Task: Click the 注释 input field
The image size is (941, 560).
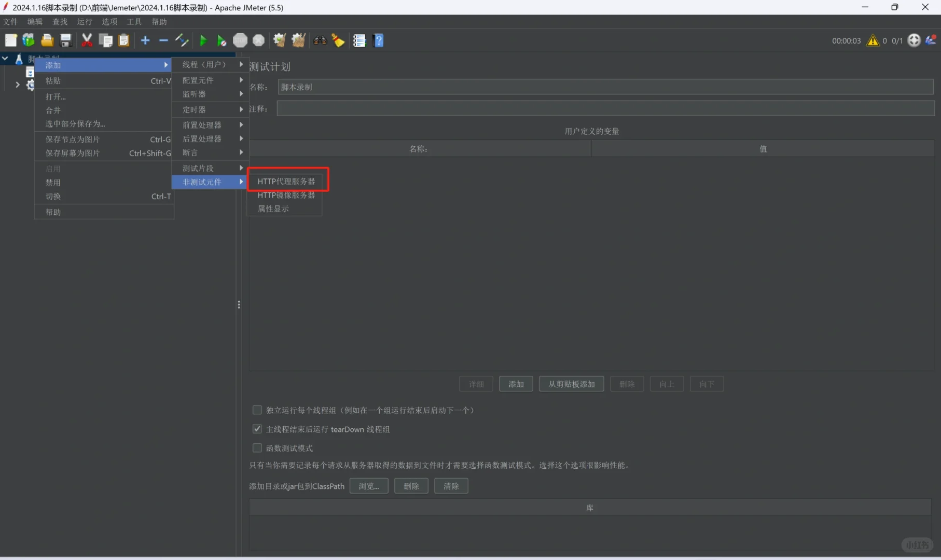Action: coord(605,108)
